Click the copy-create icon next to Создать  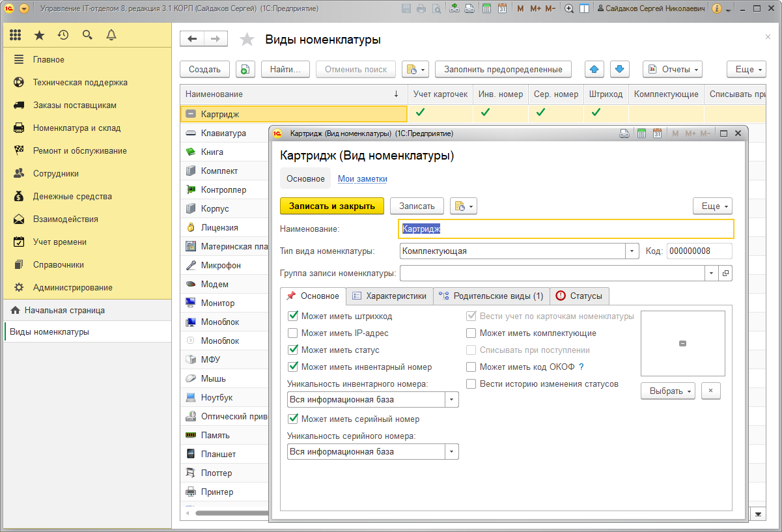tap(245, 69)
